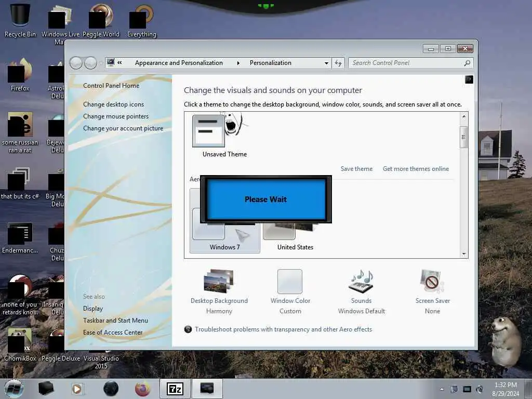Click the taskbar clock showing 1:32 PM
Screen dimensions: 532x399
[x=506, y=389]
